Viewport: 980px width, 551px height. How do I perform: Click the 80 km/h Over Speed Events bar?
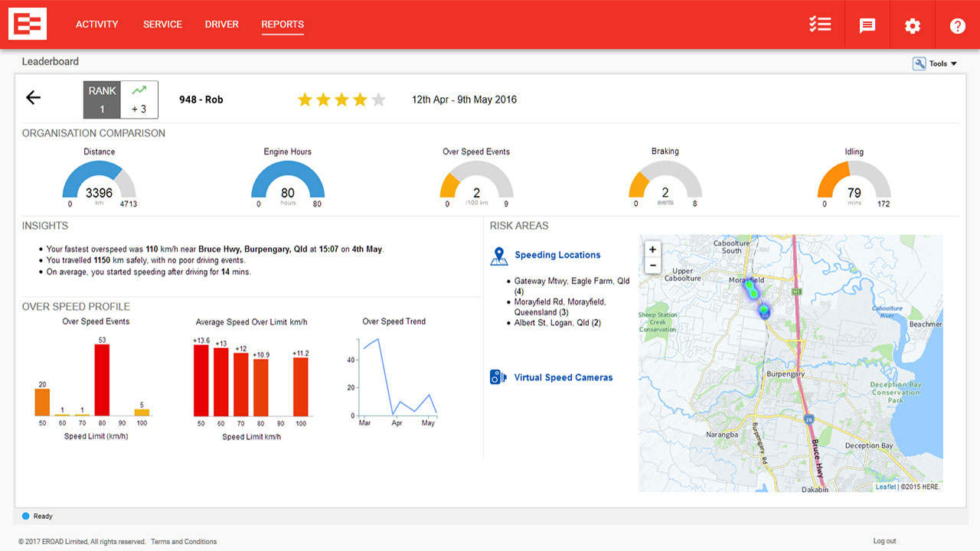(x=102, y=380)
